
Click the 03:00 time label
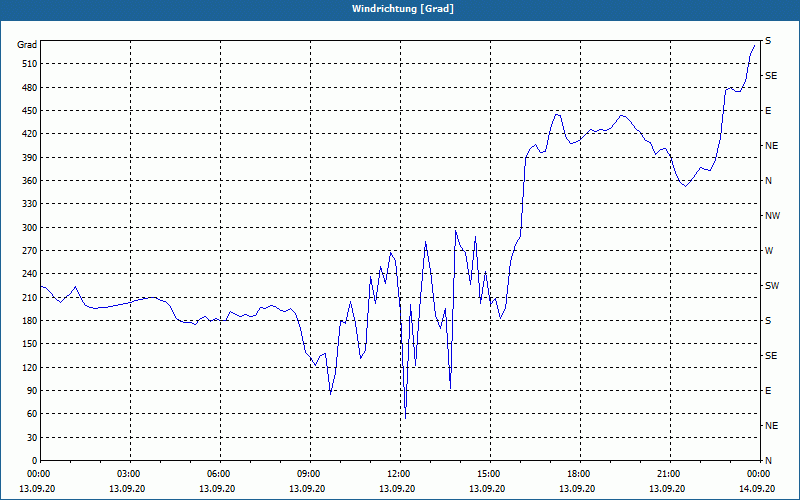pos(130,473)
